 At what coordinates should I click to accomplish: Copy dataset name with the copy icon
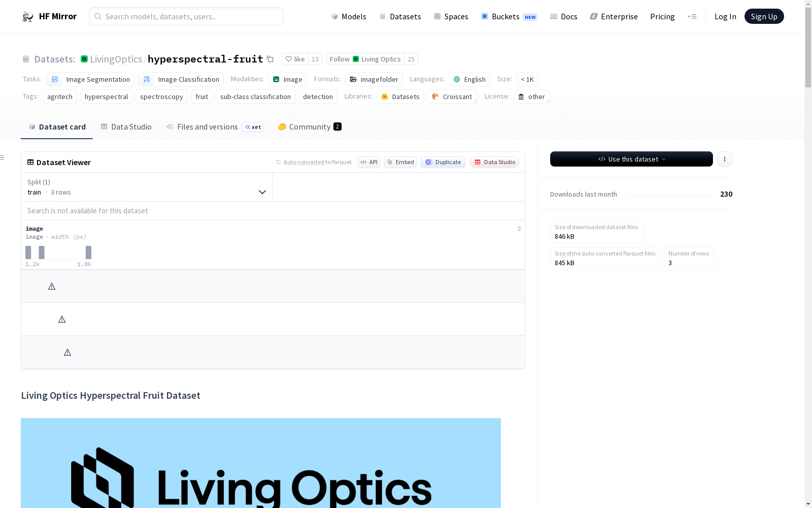(270, 59)
